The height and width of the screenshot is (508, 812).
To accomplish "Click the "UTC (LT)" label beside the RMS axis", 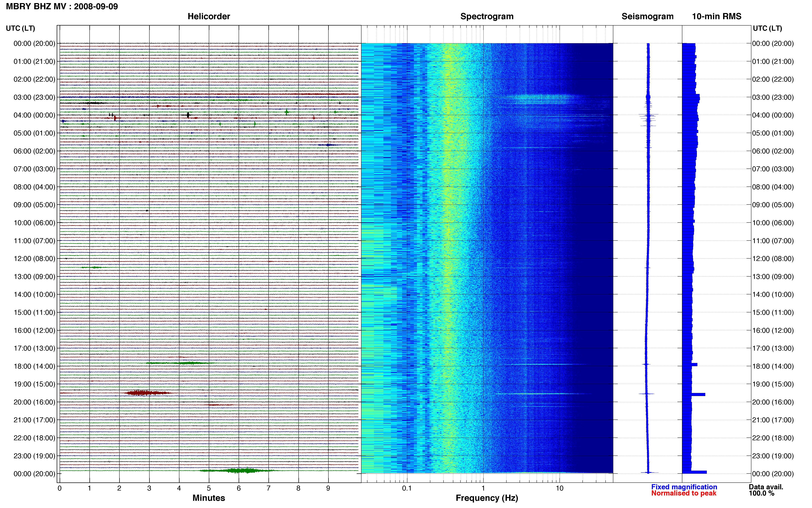I will pos(767,28).
